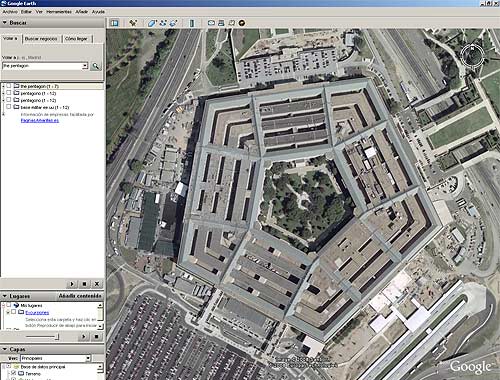
Task: Check the 'the pentagon (1 - 7)' result box
Action: [9, 86]
